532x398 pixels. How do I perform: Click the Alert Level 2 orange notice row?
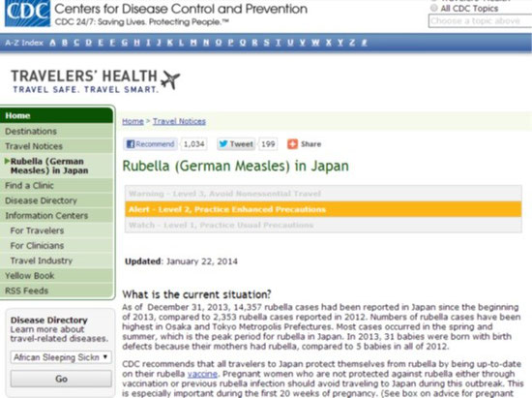click(x=323, y=209)
